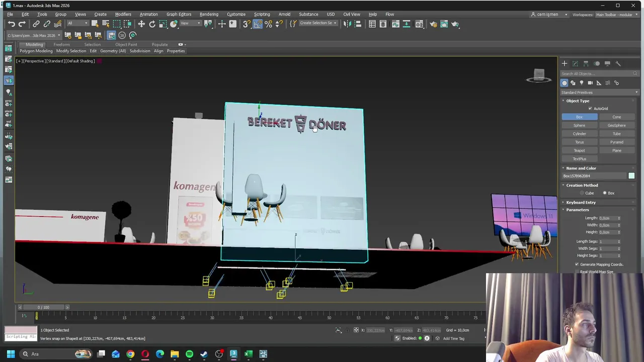This screenshot has width=644, height=362.
Task: Open Select by Name list
Action: (106, 24)
